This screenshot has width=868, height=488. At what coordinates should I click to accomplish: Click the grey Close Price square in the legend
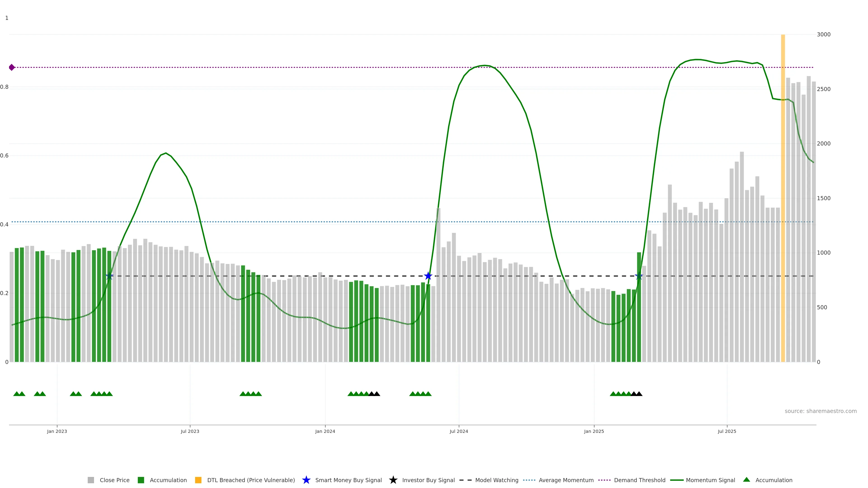point(91,480)
